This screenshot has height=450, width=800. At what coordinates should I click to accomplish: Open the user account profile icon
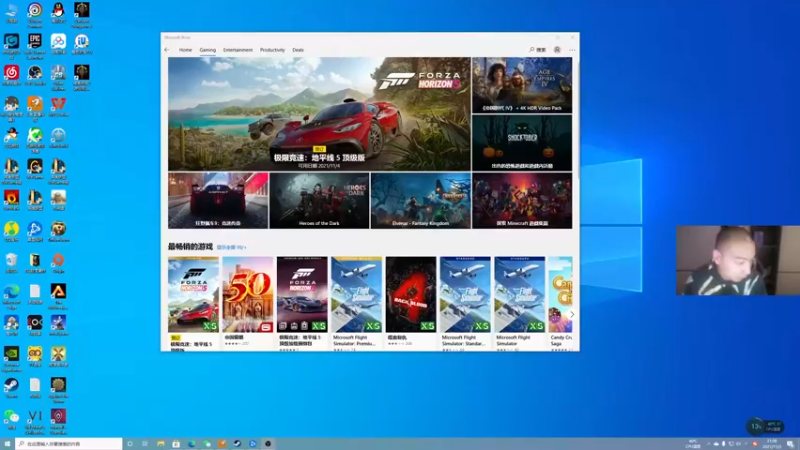[557, 50]
